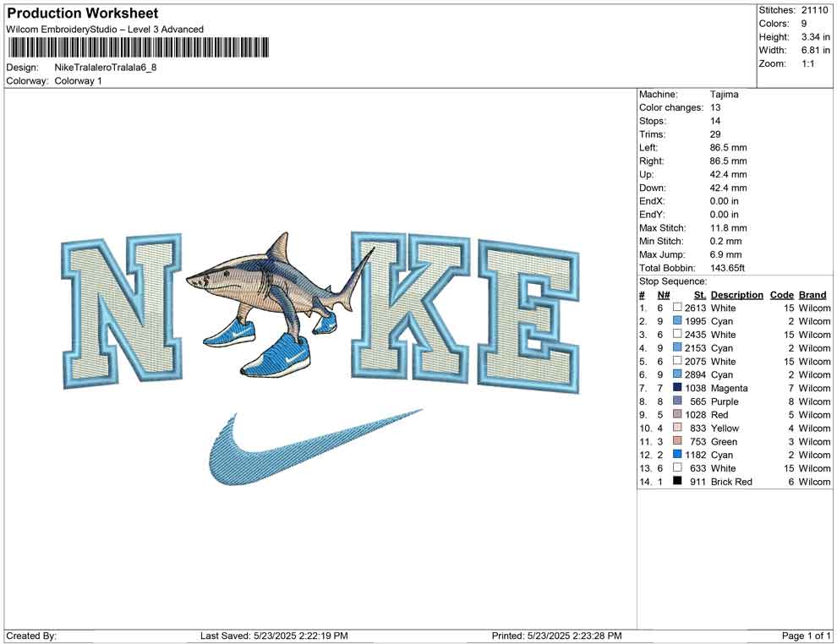Click the Max Stitch value 11.8 mm

728,228
